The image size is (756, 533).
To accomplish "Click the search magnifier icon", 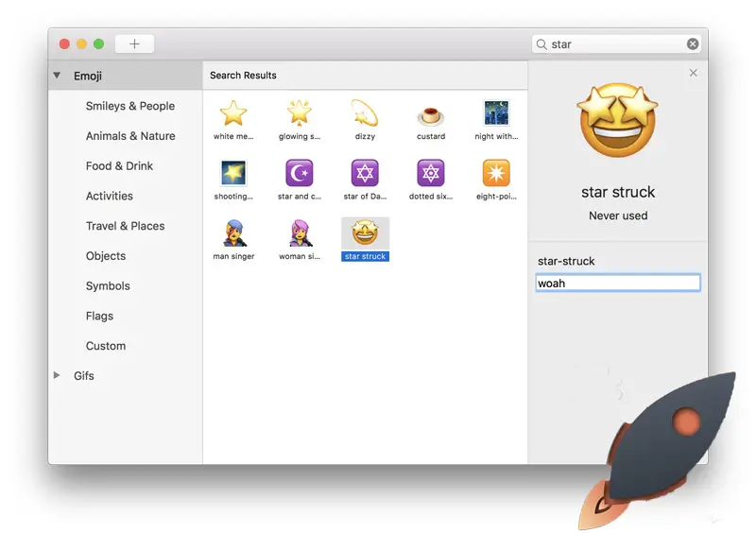I will coord(541,44).
